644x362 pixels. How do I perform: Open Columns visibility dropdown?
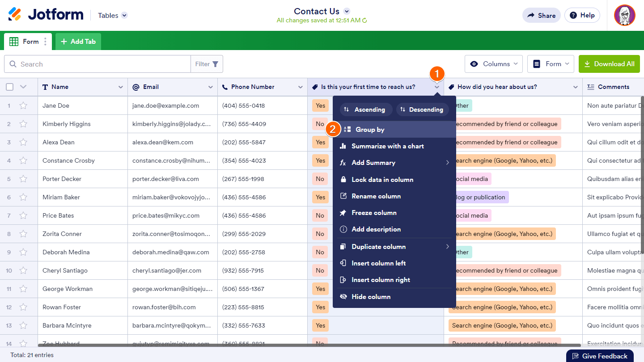494,64
